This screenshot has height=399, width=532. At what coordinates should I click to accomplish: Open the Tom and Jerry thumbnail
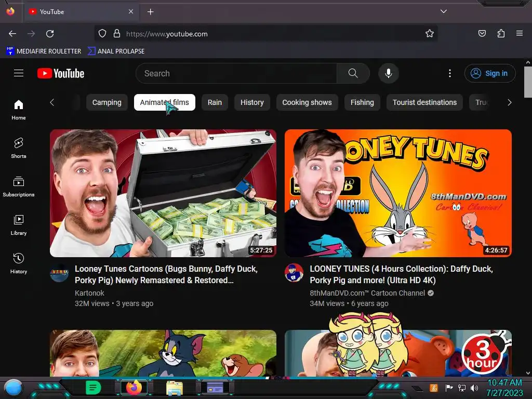click(163, 353)
